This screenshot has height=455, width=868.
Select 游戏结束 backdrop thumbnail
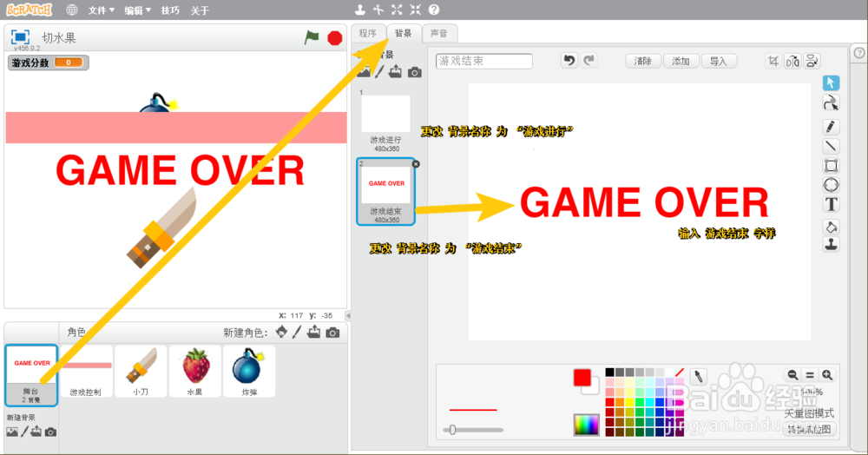pos(386,192)
